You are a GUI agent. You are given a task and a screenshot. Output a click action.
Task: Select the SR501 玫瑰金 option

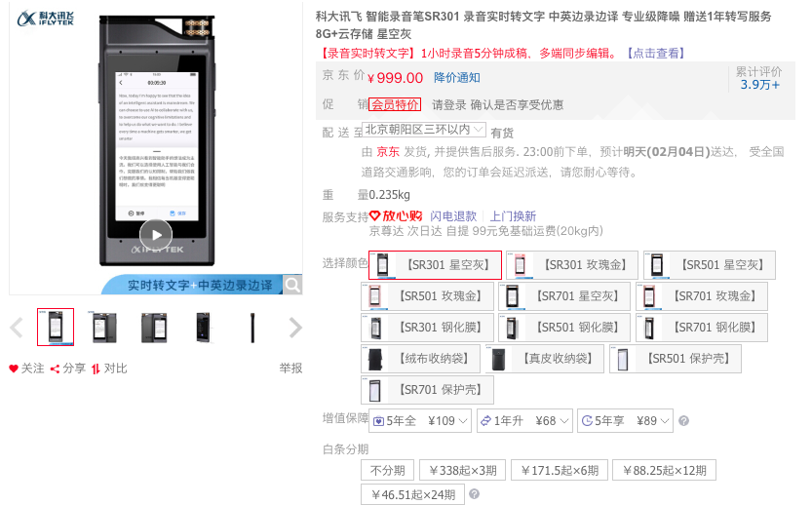(x=427, y=296)
